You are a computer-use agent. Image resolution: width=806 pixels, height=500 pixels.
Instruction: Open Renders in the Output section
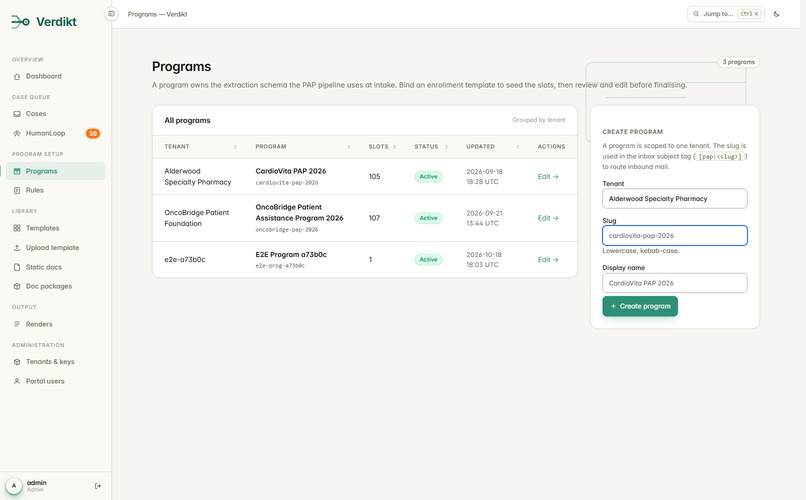pos(56,324)
